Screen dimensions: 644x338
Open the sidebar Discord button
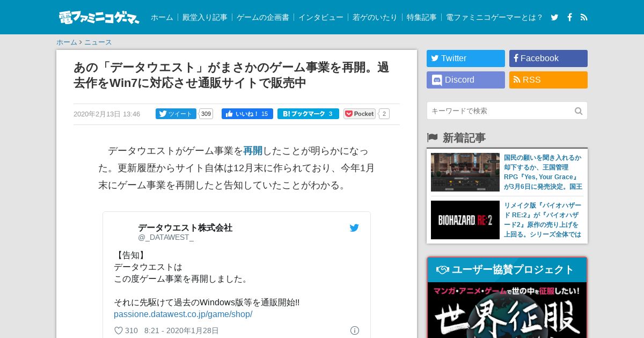coord(466,80)
